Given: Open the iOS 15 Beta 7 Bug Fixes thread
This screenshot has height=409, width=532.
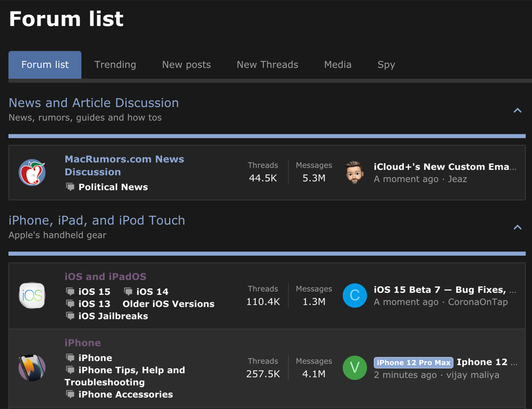Looking at the screenshot, I should pyautogui.click(x=445, y=290).
